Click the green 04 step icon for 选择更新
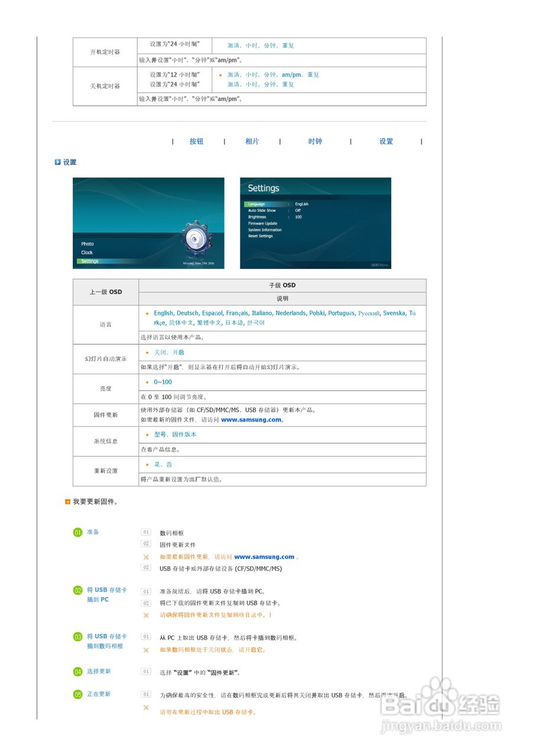Image resolution: width=535 pixels, height=756 pixels. [x=78, y=672]
